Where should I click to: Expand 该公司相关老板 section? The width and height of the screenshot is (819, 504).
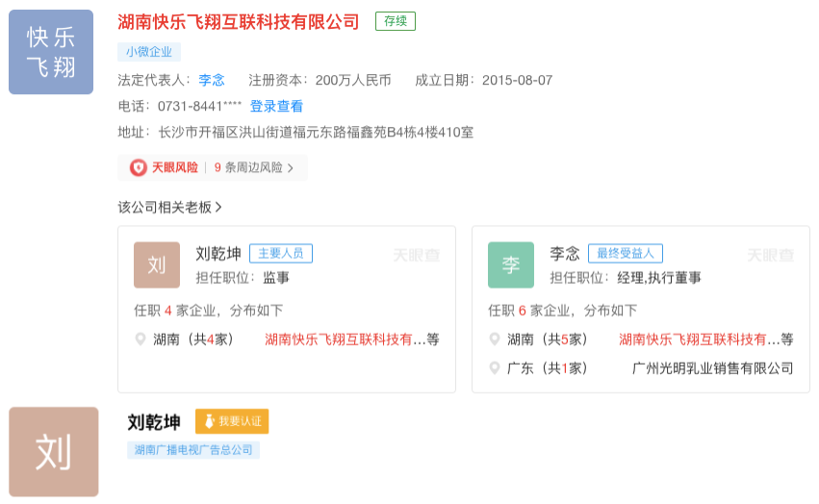[x=169, y=208]
